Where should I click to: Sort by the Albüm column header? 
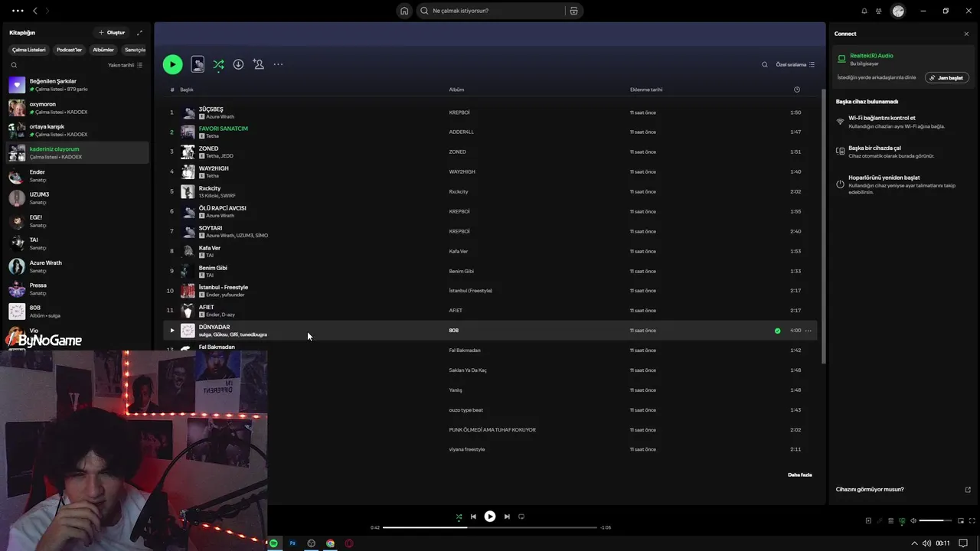[x=456, y=90]
